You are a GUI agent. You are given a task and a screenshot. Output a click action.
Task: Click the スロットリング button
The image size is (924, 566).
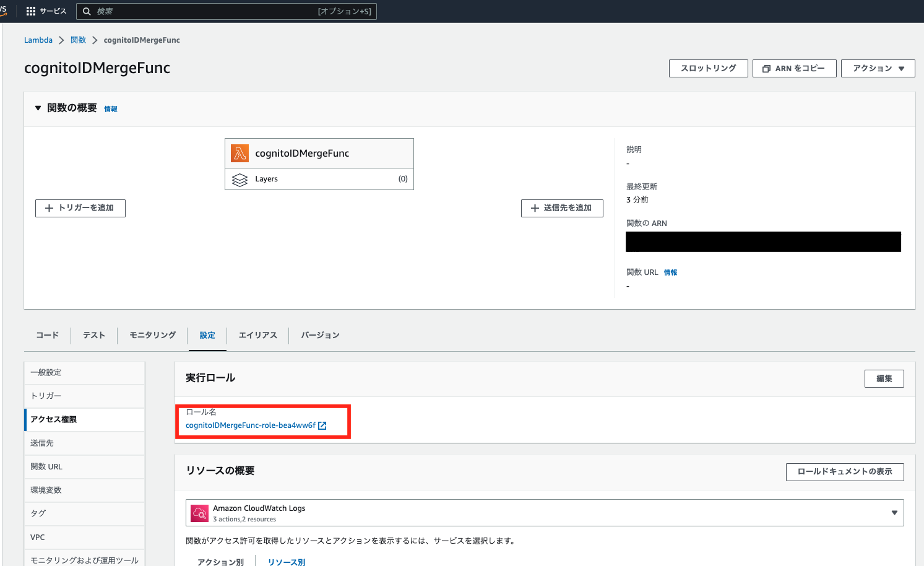pyautogui.click(x=709, y=68)
